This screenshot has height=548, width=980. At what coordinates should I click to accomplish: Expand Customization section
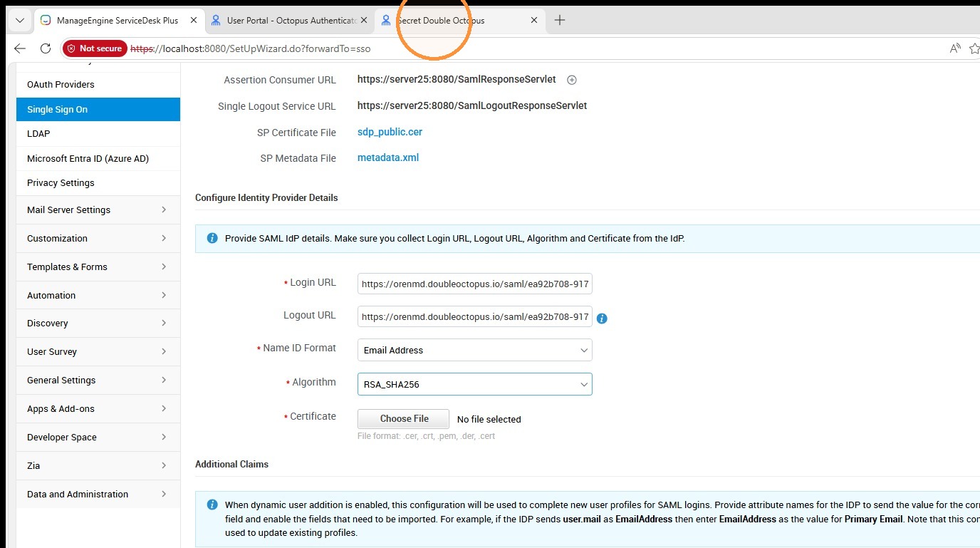click(x=98, y=239)
